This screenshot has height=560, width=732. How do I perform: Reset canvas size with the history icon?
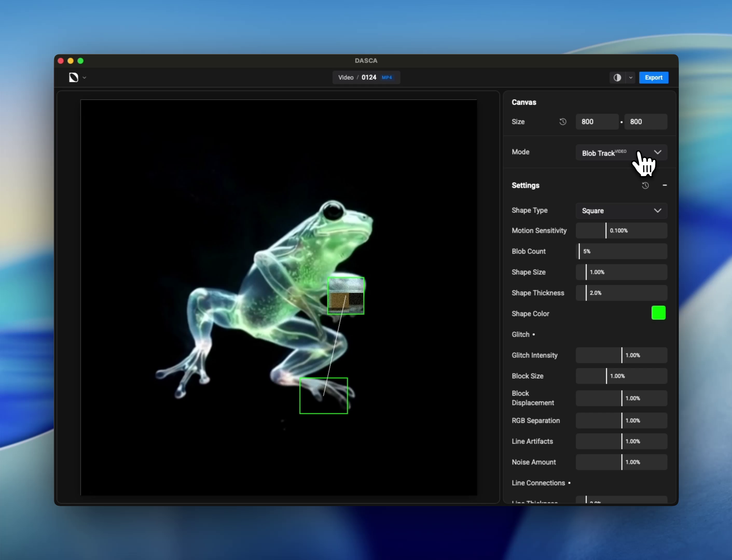tap(563, 122)
